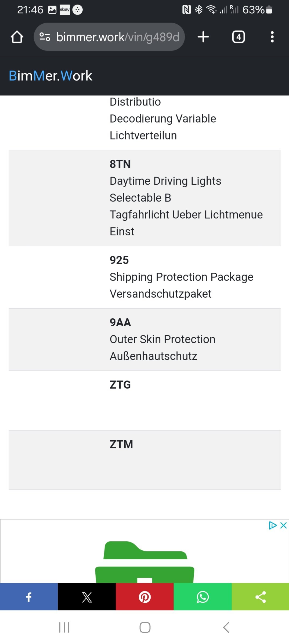Open the generic share options icon
The image size is (289, 644).
point(260,597)
